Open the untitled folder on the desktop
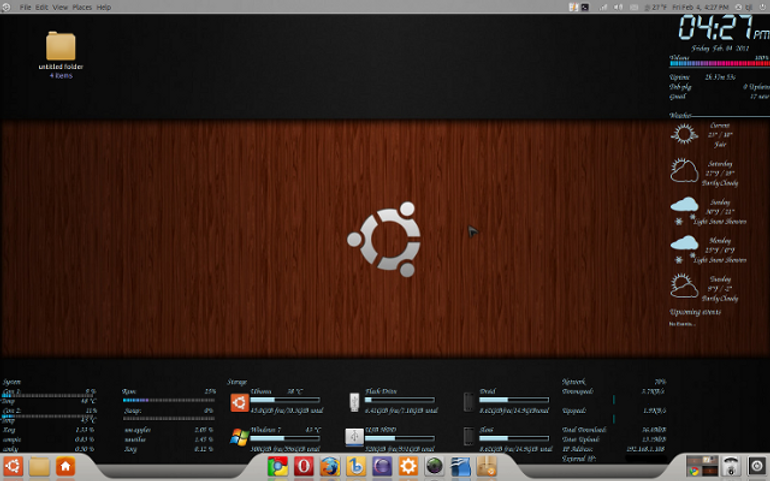770x481 pixels. (61, 46)
